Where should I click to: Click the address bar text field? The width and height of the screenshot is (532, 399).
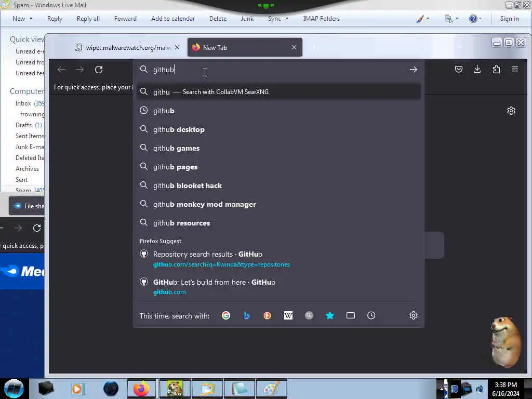(x=278, y=70)
